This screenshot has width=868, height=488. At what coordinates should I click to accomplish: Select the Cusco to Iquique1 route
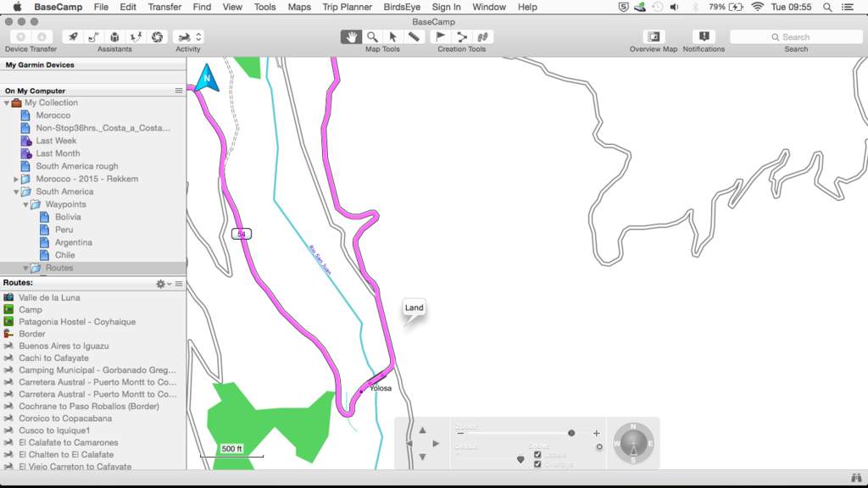tap(54, 431)
